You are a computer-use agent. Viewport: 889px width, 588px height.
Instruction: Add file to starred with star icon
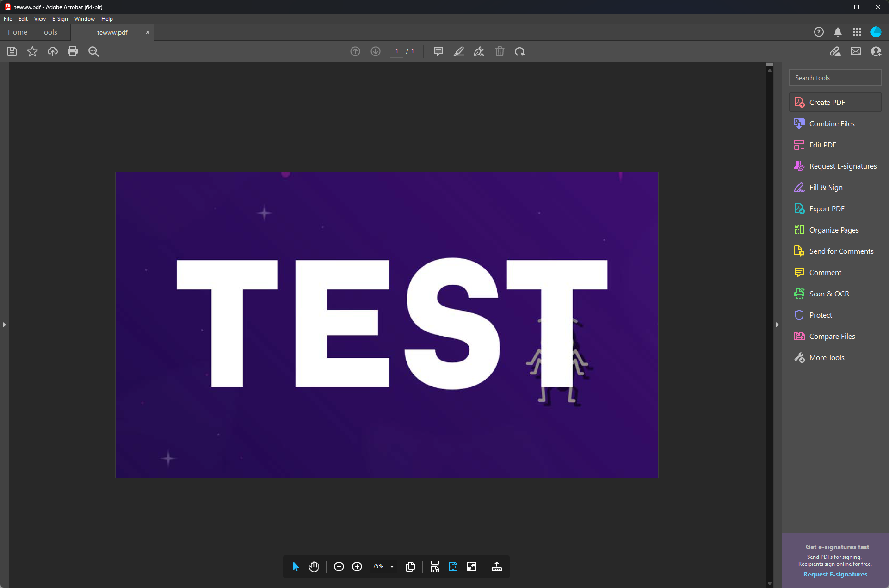pos(32,51)
